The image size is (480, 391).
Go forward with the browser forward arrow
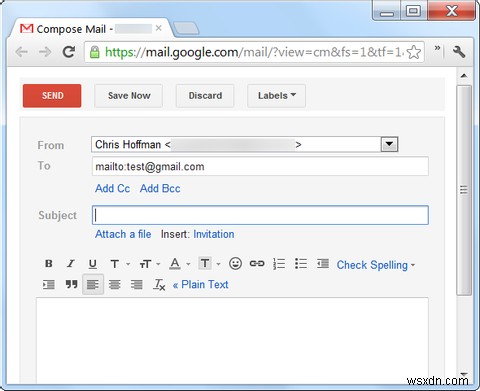point(45,52)
